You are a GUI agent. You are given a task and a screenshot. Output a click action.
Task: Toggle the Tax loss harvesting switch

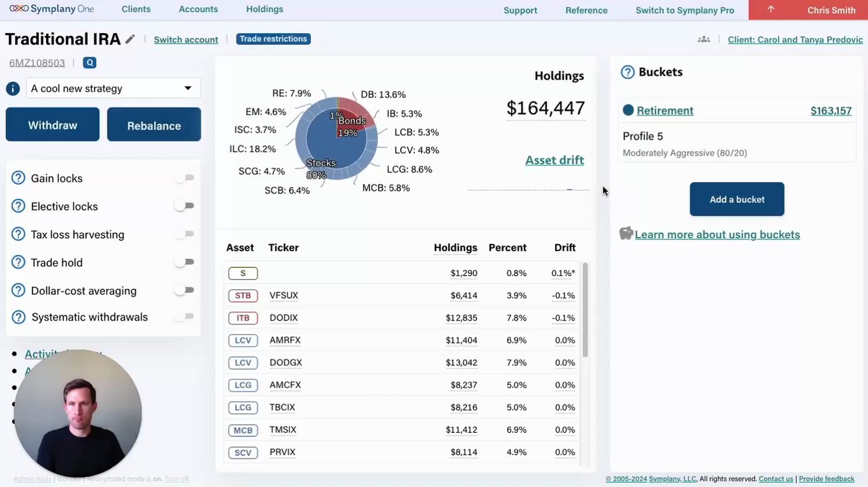point(184,234)
